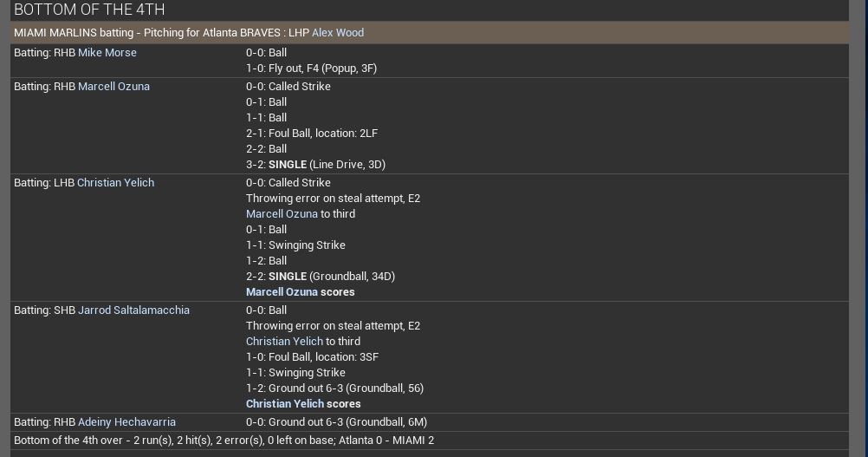Click the 'Foul Ball, location: 3SF' line
This screenshot has width=868, height=457.
[x=312, y=357]
